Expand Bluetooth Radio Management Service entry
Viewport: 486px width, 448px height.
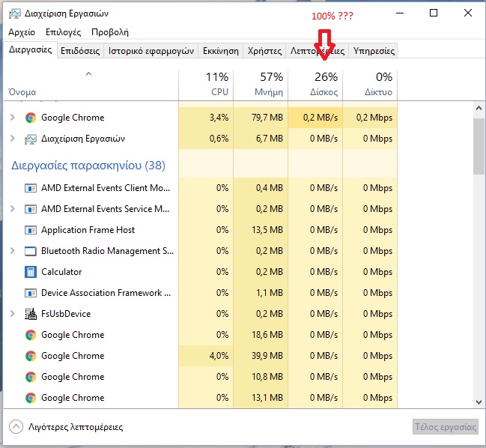coord(13,251)
